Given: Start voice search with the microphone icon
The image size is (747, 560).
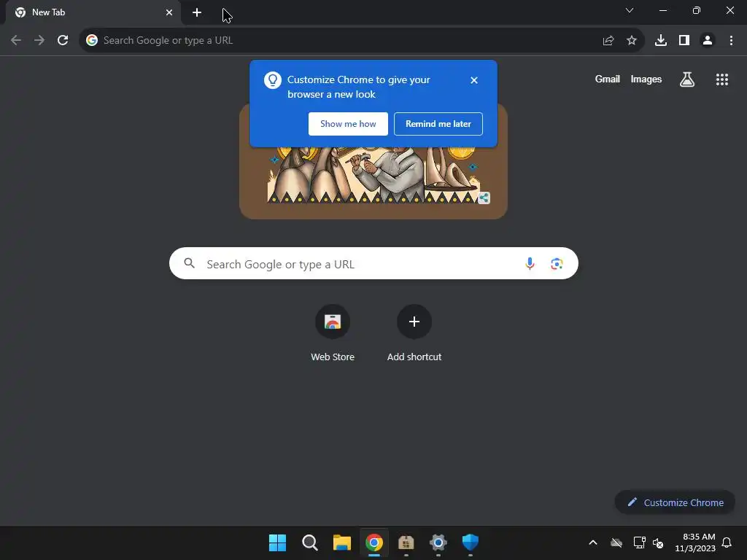Looking at the screenshot, I should point(530,263).
